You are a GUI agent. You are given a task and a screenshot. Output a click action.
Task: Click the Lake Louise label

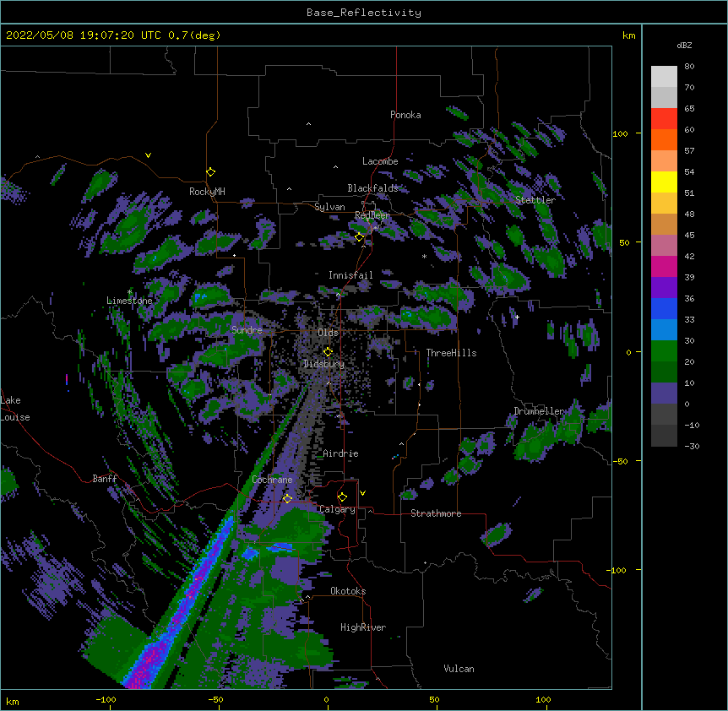(x=15, y=409)
